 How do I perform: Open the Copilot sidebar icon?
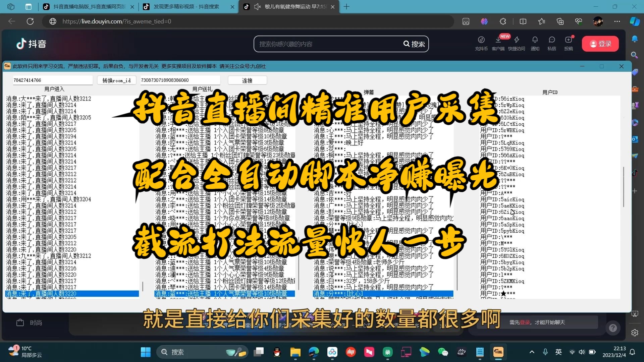coord(635,21)
